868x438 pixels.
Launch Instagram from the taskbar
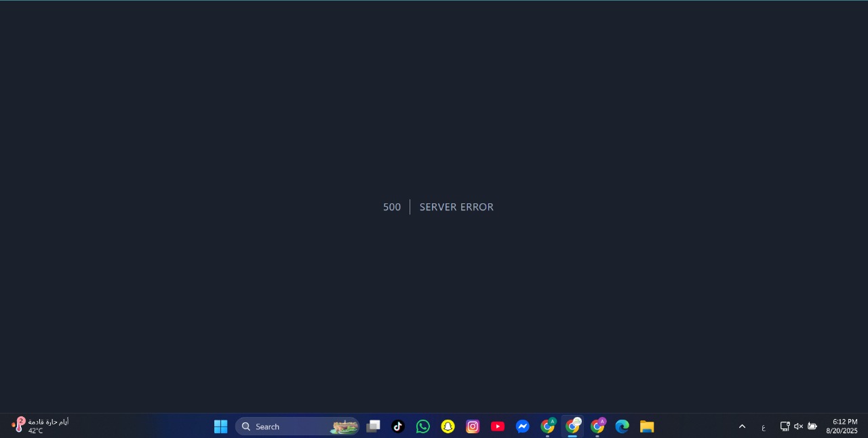(x=473, y=426)
